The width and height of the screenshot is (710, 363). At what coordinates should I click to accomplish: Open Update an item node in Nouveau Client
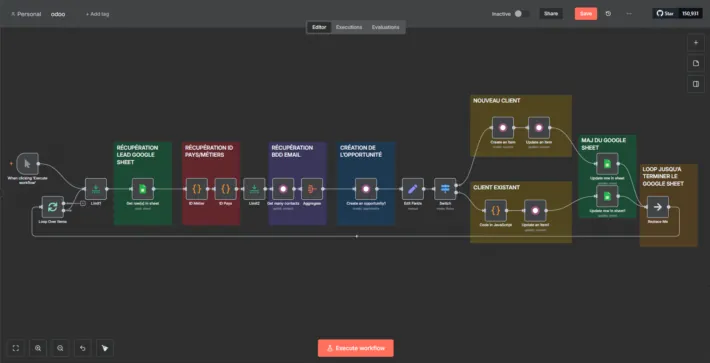click(539, 128)
